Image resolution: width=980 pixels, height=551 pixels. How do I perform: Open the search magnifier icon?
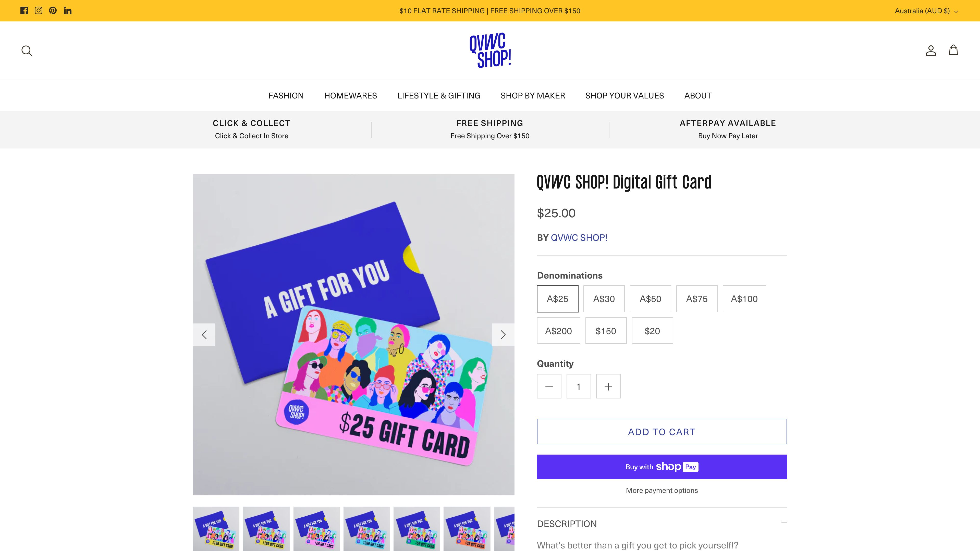pyautogui.click(x=27, y=51)
